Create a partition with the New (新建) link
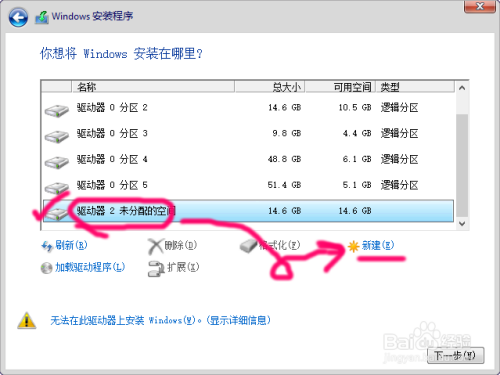This screenshot has height=375, width=500. point(378,245)
